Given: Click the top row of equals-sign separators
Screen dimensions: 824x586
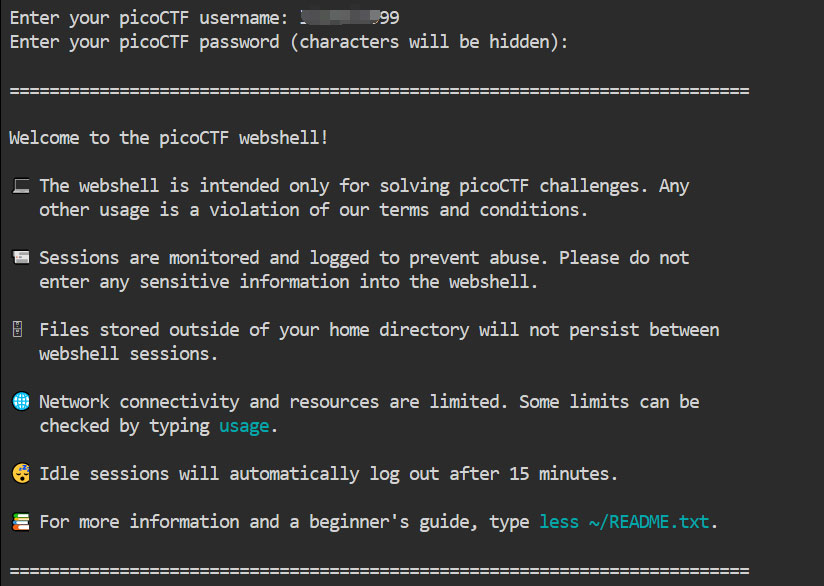Looking at the screenshot, I should (x=379, y=91).
